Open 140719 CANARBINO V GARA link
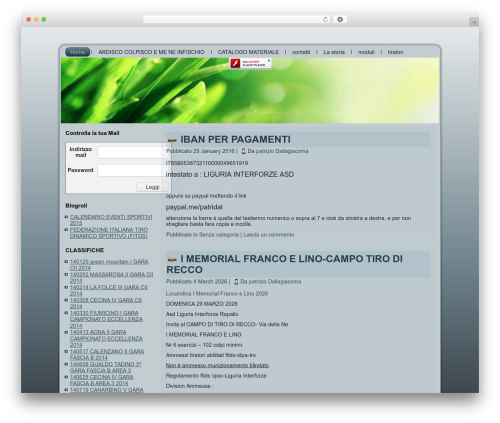Screen dimensions: 500x423 [x=106, y=390]
